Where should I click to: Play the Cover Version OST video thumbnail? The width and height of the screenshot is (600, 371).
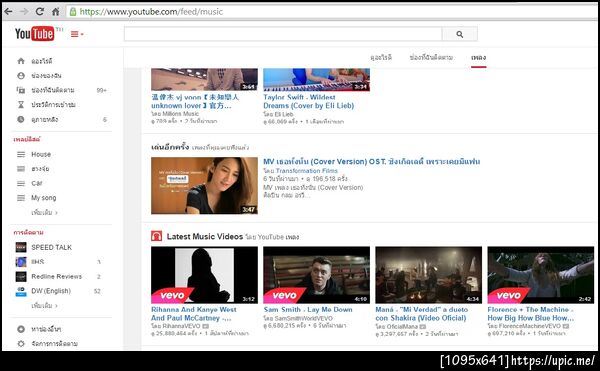pos(204,186)
